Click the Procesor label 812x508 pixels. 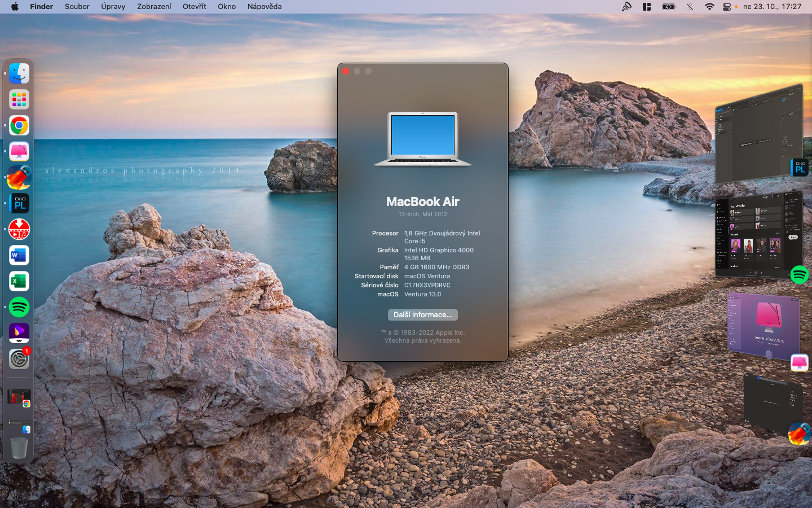(x=385, y=233)
